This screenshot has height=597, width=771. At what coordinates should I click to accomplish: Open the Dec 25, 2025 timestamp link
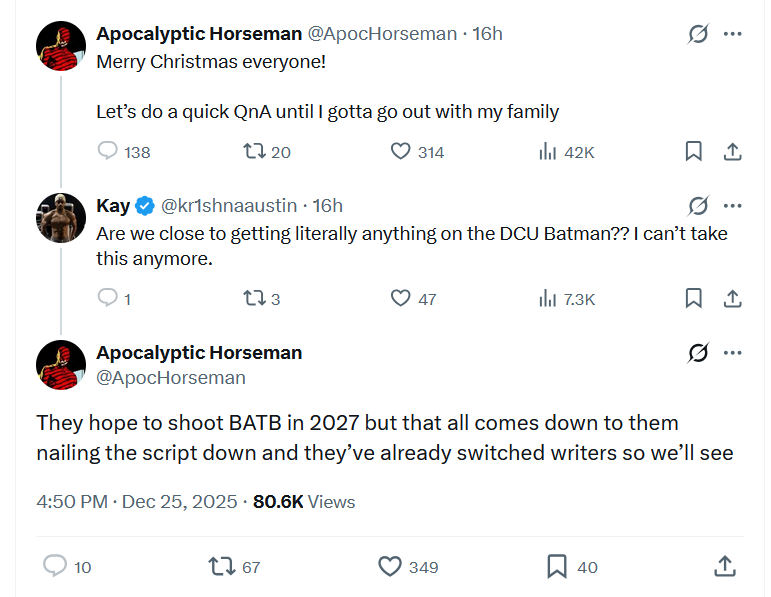pos(180,502)
